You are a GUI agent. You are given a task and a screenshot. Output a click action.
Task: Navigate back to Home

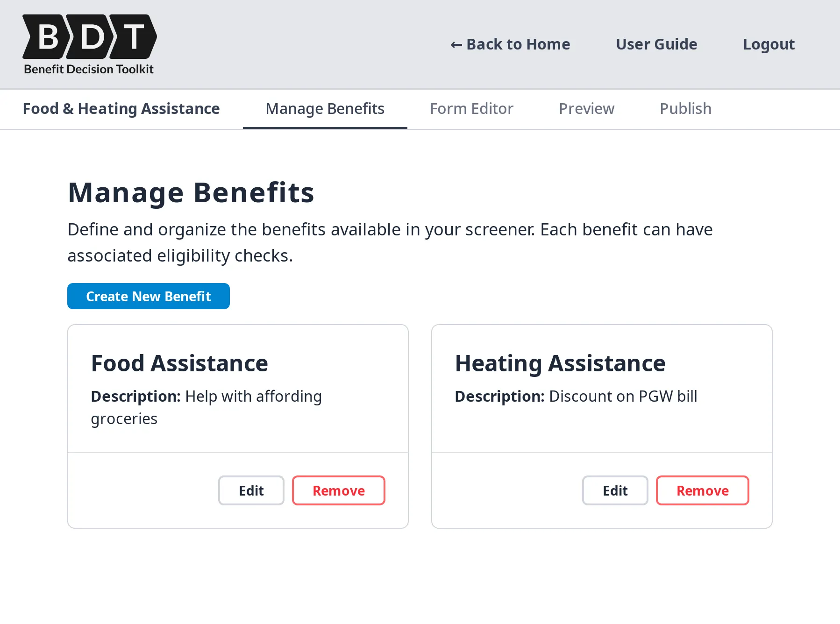pyautogui.click(x=511, y=44)
